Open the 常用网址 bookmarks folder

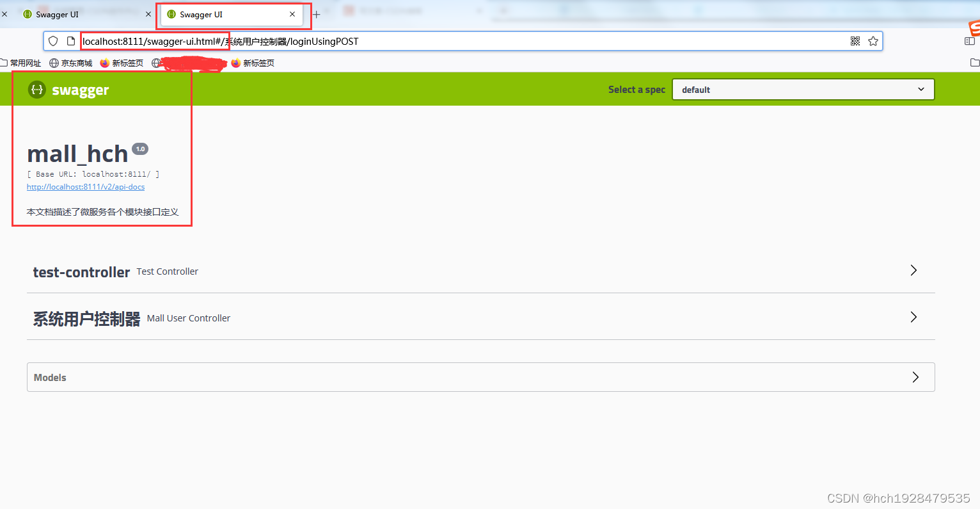(x=20, y=63)
